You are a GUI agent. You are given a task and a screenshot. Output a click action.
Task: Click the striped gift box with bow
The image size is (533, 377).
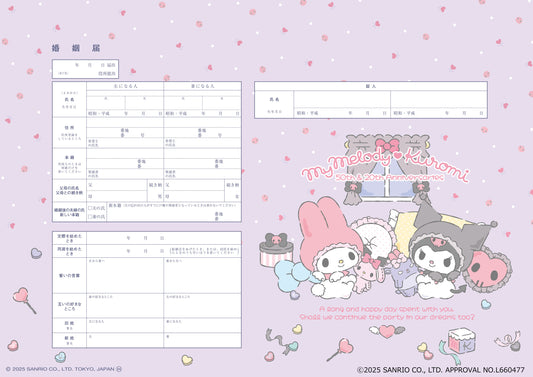pyautogui.click(x=276, y=250)
